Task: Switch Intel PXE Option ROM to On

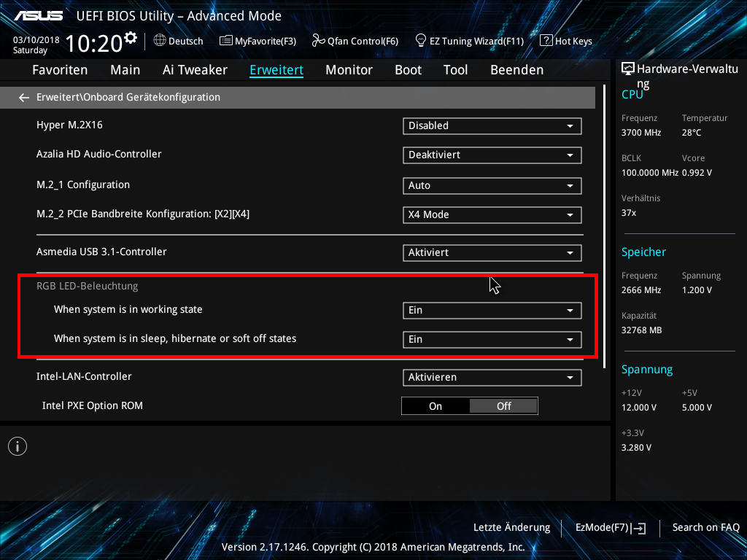Action: click(x=436, y=405)
